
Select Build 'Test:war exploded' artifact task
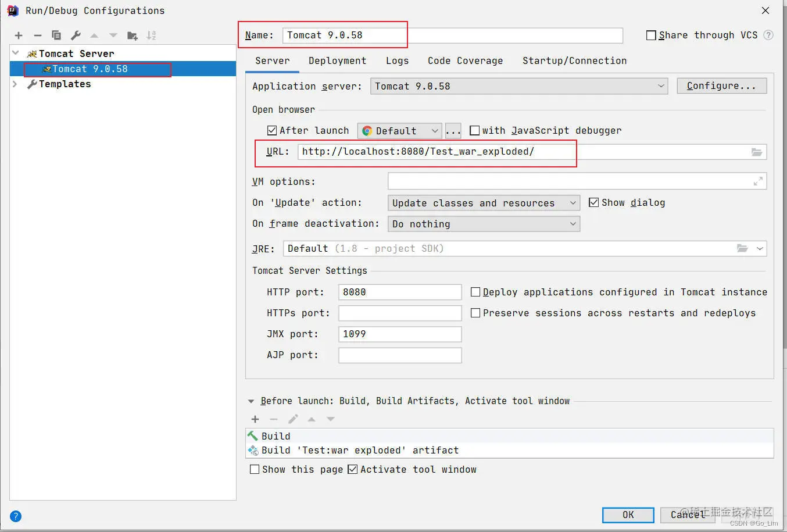point(509,450)
